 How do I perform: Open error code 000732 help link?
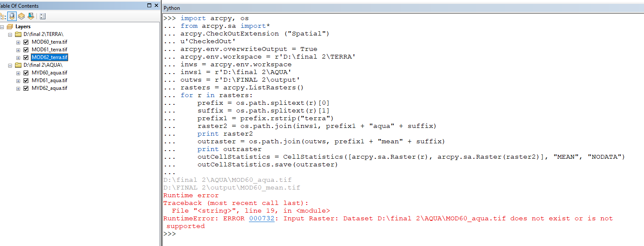pos(262,219)
